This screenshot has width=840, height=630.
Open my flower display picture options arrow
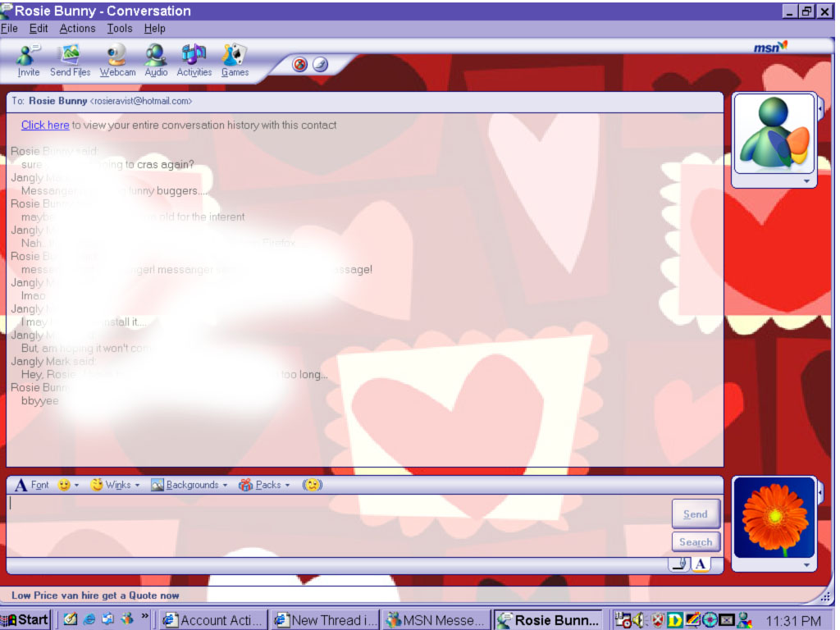pos(806,565)
